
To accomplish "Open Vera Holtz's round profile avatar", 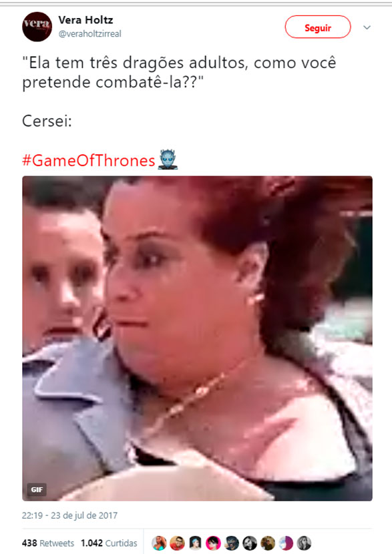I will tap(37, 27).
